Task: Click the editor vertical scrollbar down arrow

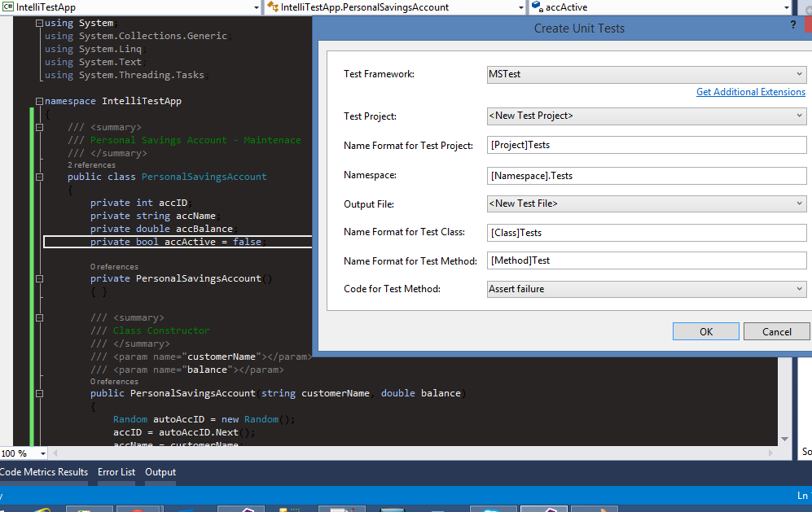Action: pyautogui.click(x=784, y=439)
